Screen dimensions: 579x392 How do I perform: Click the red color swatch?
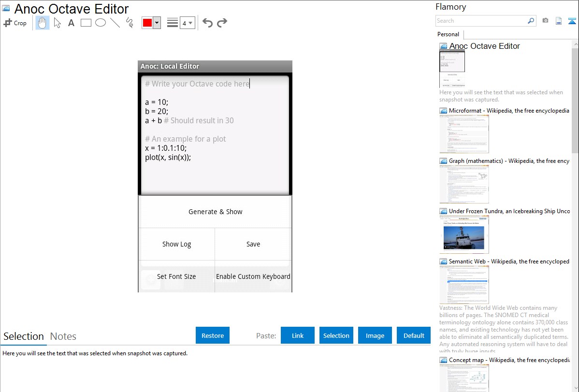point(147,23)
